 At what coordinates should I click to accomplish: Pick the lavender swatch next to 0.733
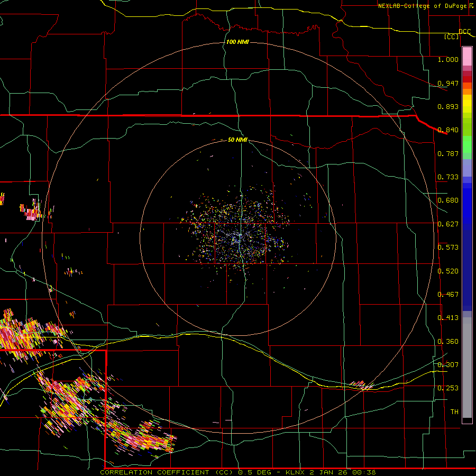coord(467,168)
